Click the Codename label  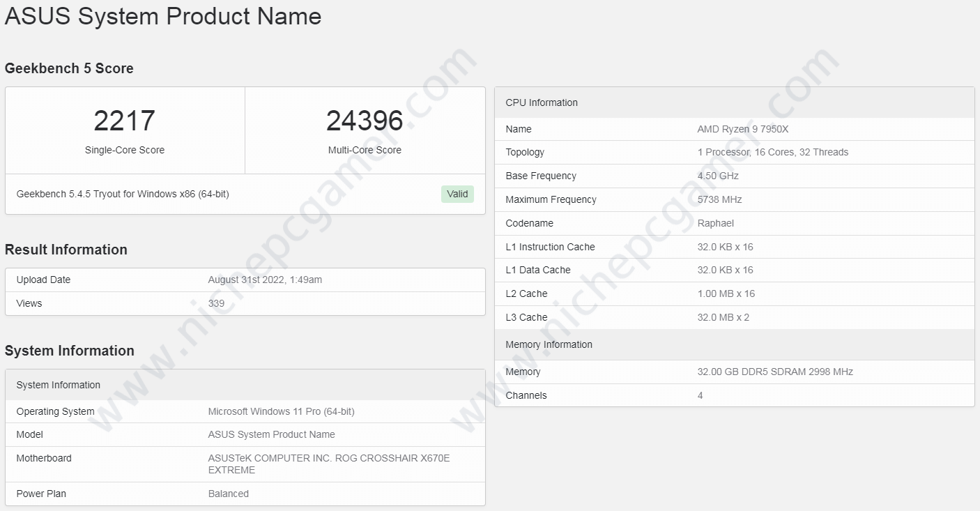click(530, 223)
